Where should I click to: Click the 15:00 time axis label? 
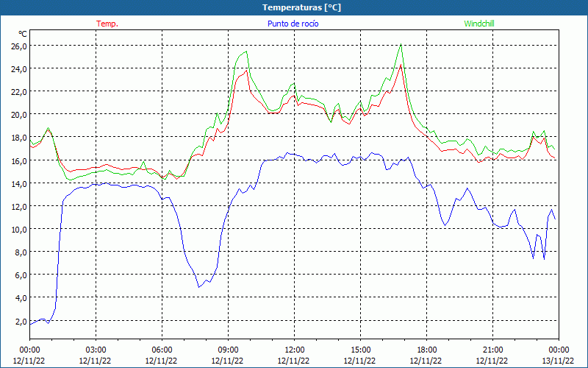[360, 350]
